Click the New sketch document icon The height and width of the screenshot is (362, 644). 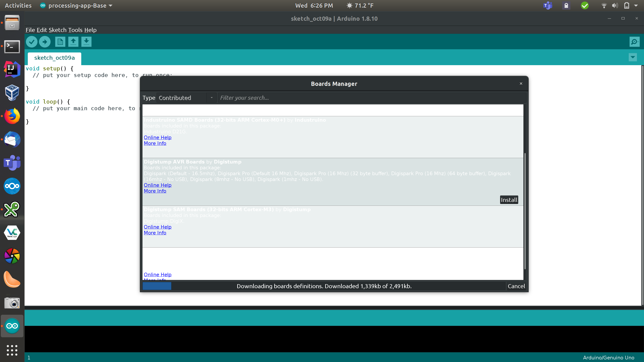[60, 42]
